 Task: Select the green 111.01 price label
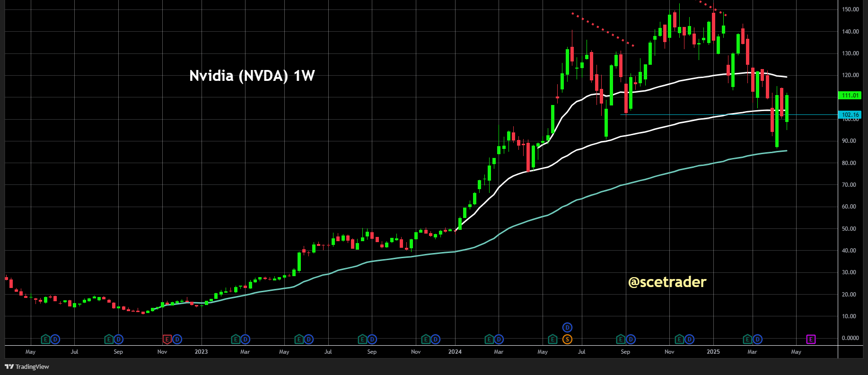pos(850,96)
